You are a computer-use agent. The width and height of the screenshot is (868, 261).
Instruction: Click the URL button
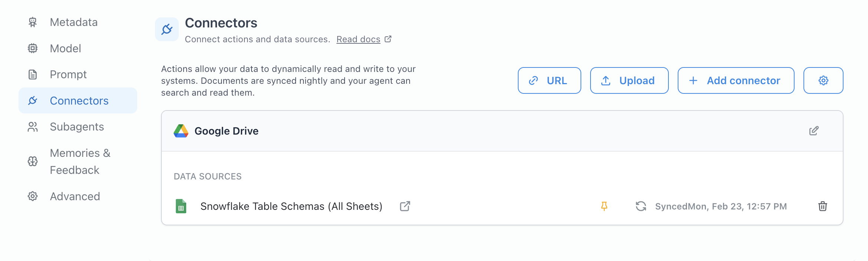tap(549, 80)
